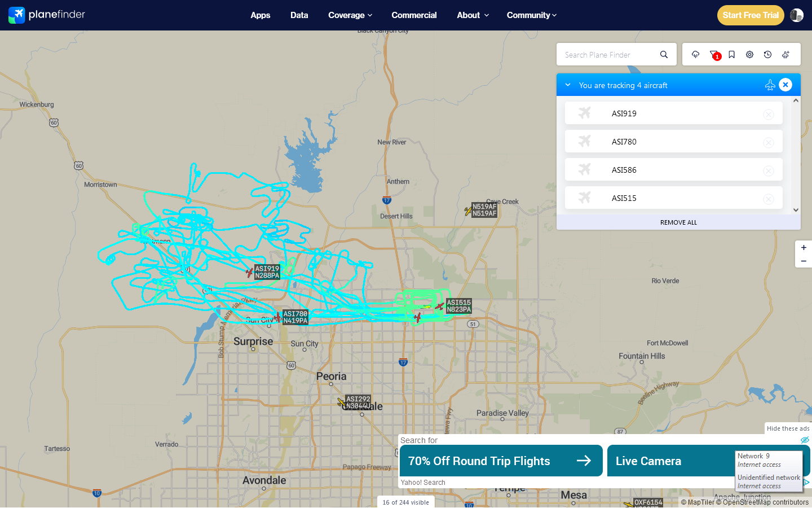This screenshot has width=812, height=508.
Task: Select ASI586 in the tracking list
Action: pos(673,169)
